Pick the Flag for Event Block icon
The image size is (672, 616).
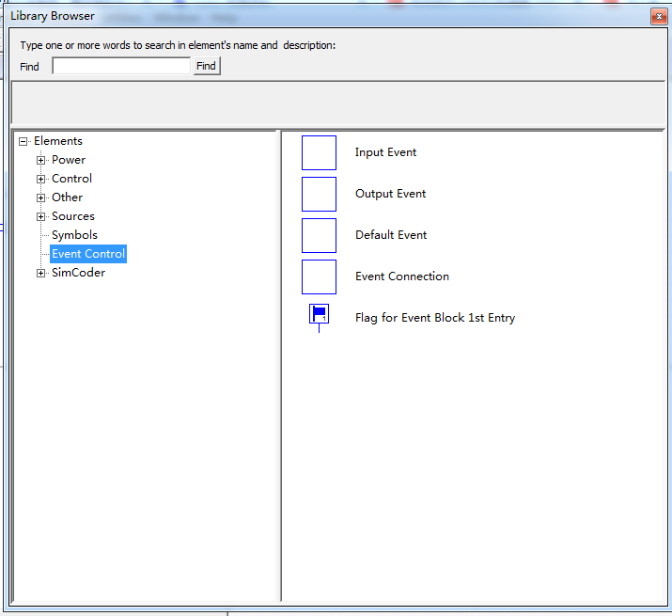pos(319,318)
